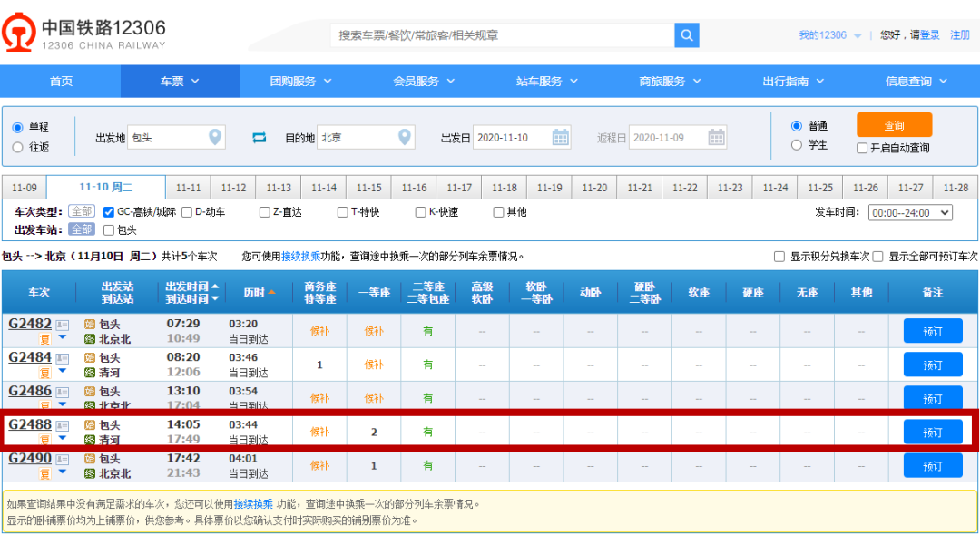Click the ID card icon beside G2488
Screen dimensions: 980x535
(63, 425)
